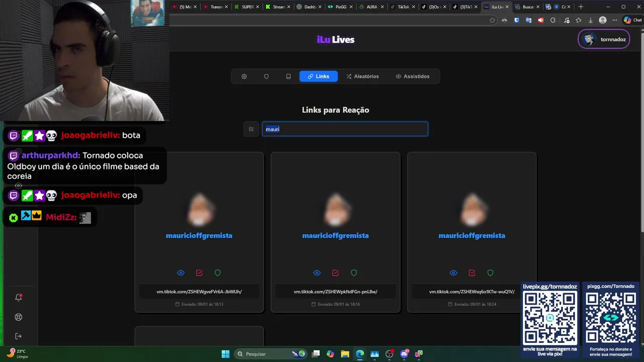Open the lifebuoy help icon in left sidebar
This screenshot has height=362, width=644.
(19, 317)
